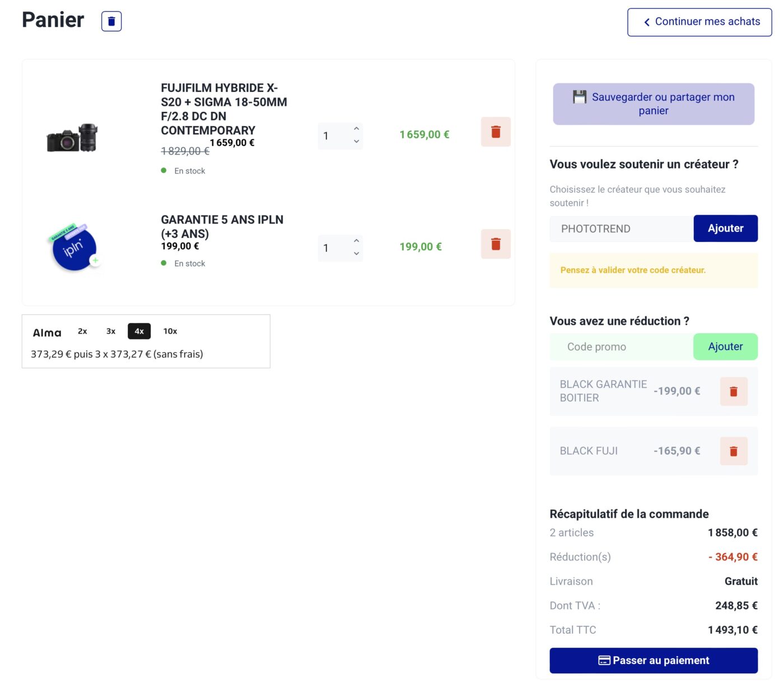Remove the Fujifilm X-S20 item from the cart
The width and height of the screenshot is (784, 688).
coord(496,132)
